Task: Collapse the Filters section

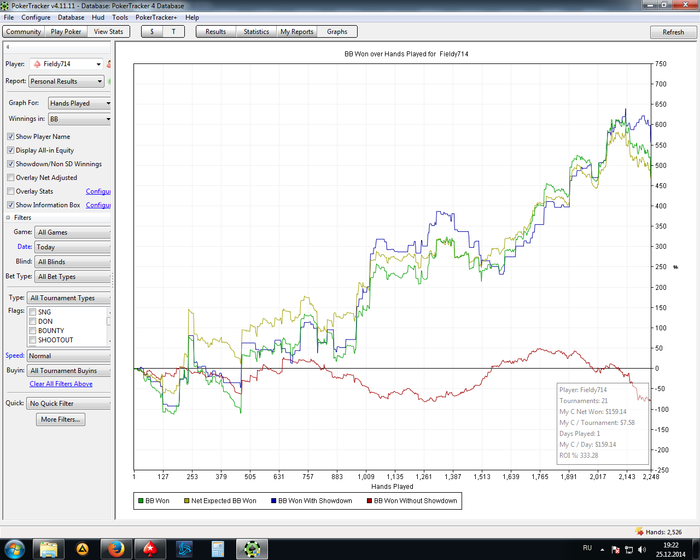Action: click(x=8, y=217)
